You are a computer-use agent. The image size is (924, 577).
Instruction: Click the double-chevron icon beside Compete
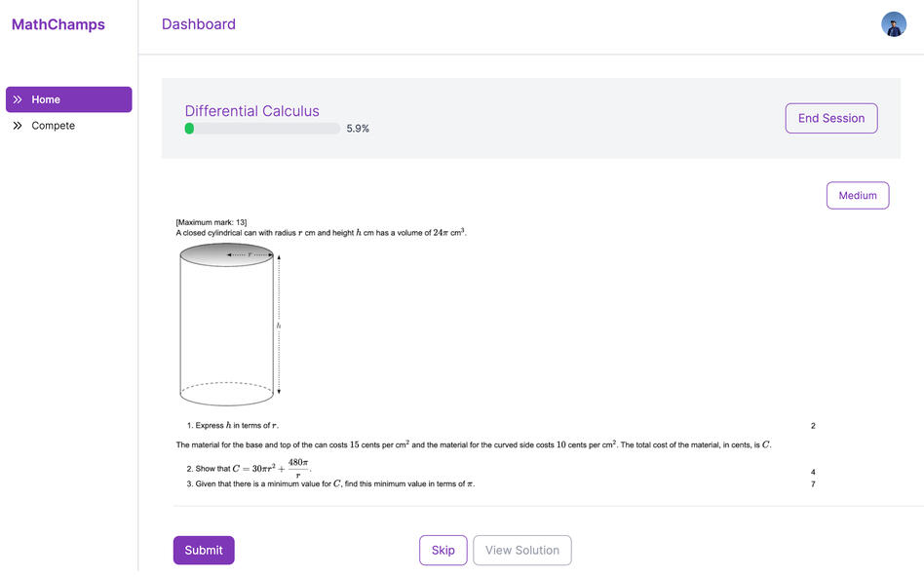(x=18, y=126)
